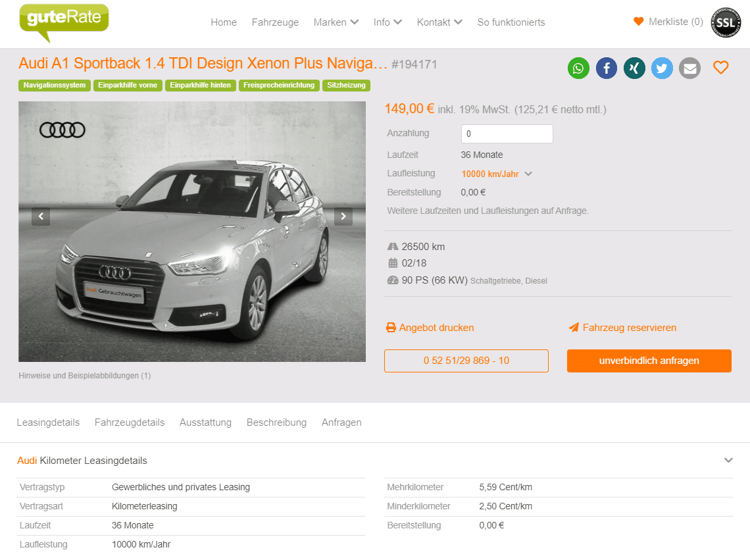Open the Info dropdown menu

(x=387, y=22)
